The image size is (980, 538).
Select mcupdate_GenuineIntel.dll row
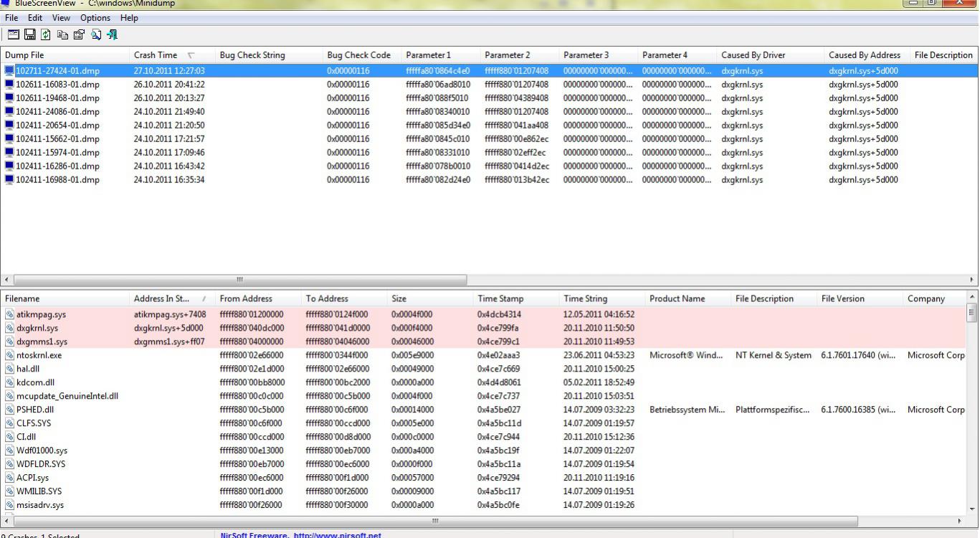click(x=484, y=396)
